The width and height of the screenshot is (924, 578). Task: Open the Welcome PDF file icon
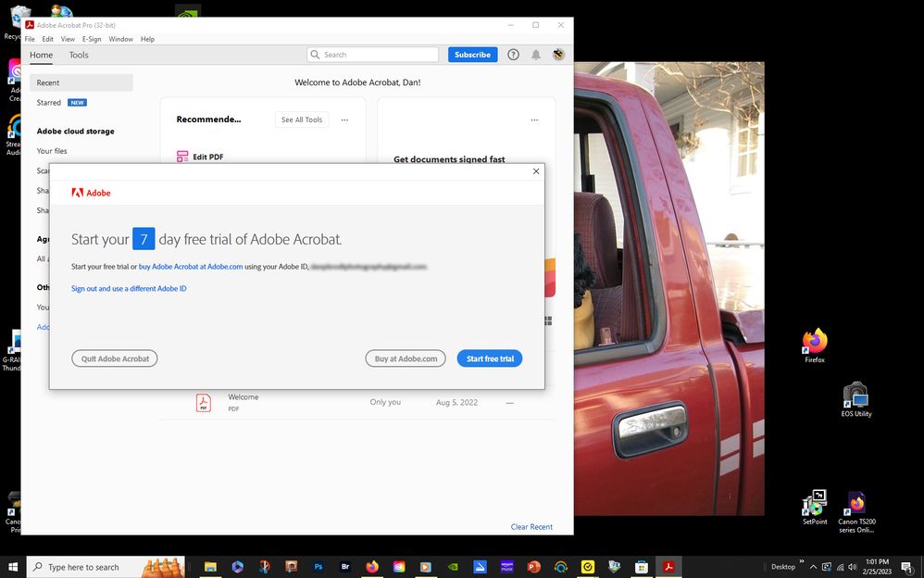pyautogui.click(x=204, y=401)
